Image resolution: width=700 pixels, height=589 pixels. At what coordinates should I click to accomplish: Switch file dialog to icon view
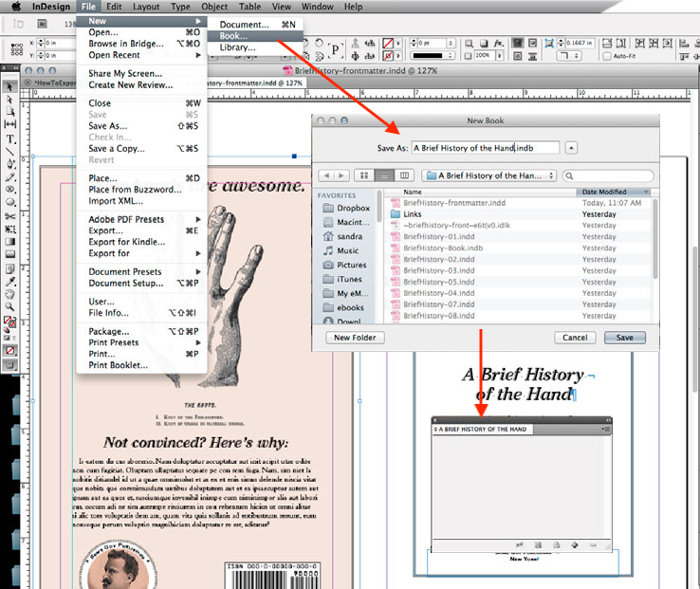364,175
